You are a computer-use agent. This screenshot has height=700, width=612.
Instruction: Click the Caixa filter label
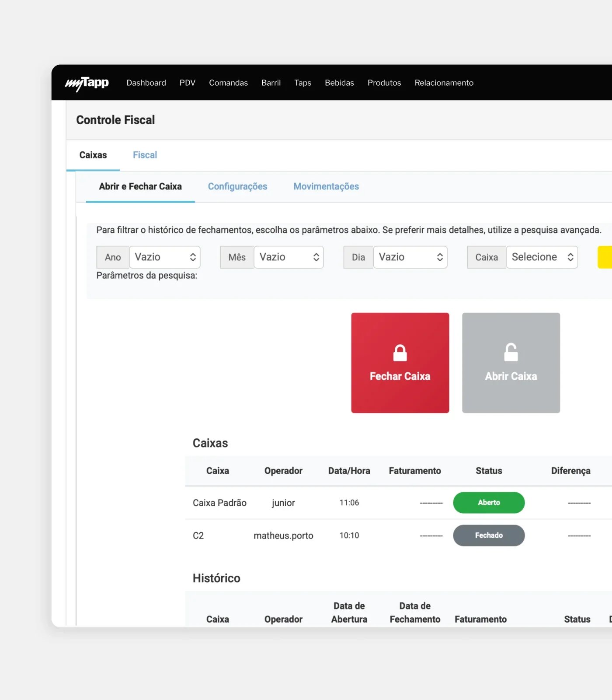click(x=487, y=257)
